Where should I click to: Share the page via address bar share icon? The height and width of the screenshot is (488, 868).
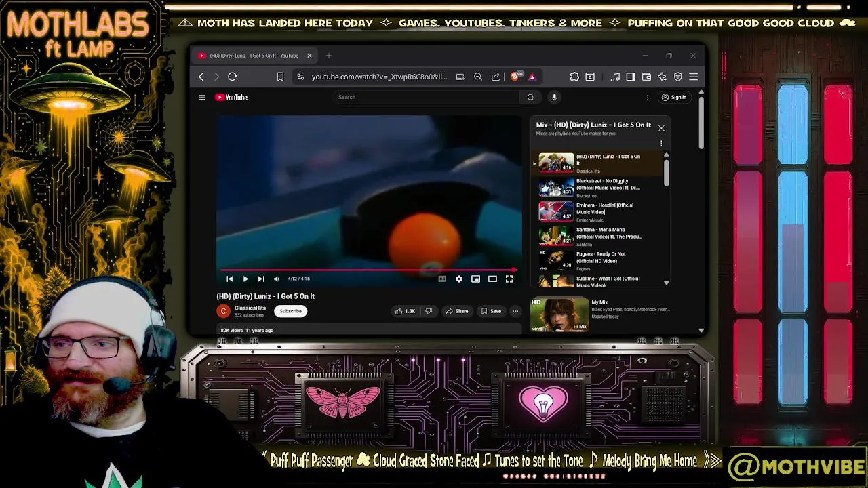coord(496,77)
